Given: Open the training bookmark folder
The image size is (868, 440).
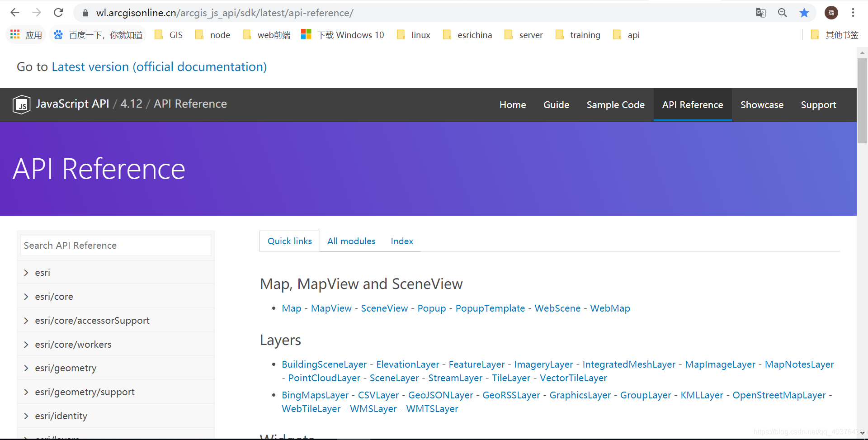Looking at the screenshot, I should pos(578,35).
